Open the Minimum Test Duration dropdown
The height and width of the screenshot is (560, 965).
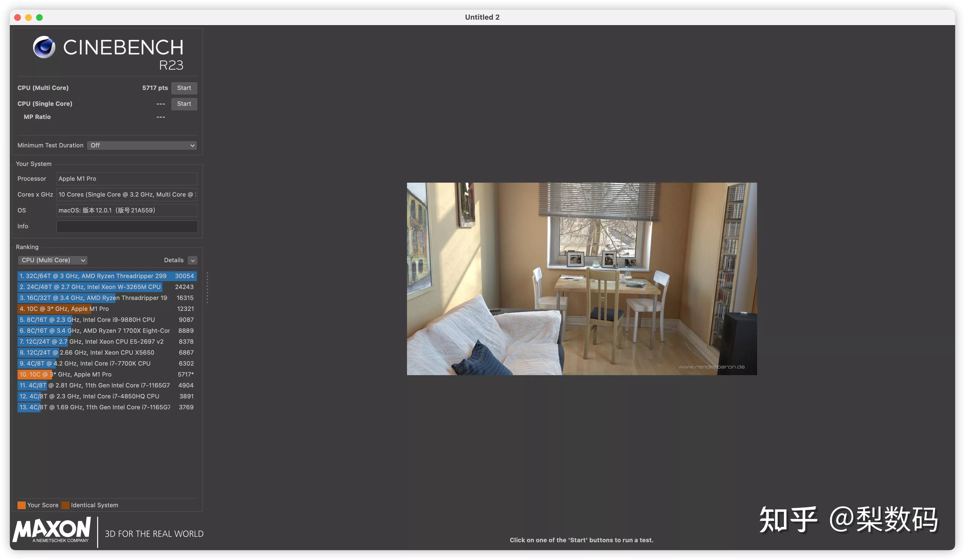click(142, 145)
